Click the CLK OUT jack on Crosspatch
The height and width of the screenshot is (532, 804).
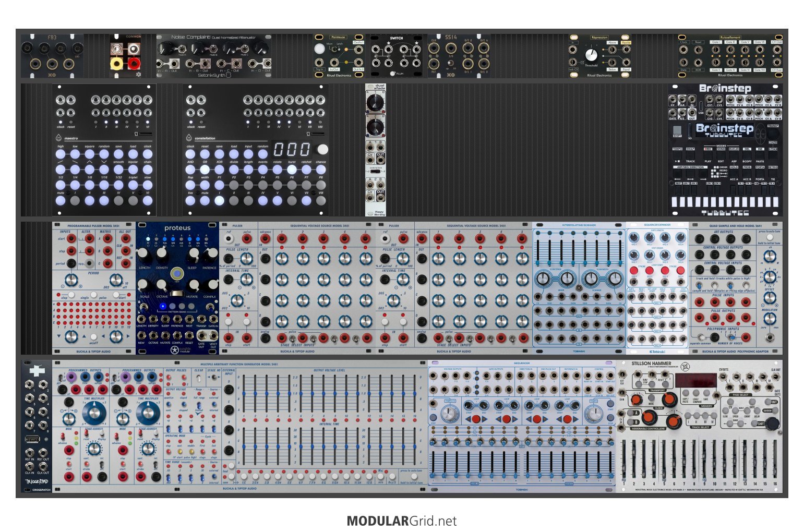(x=43, y=466)
